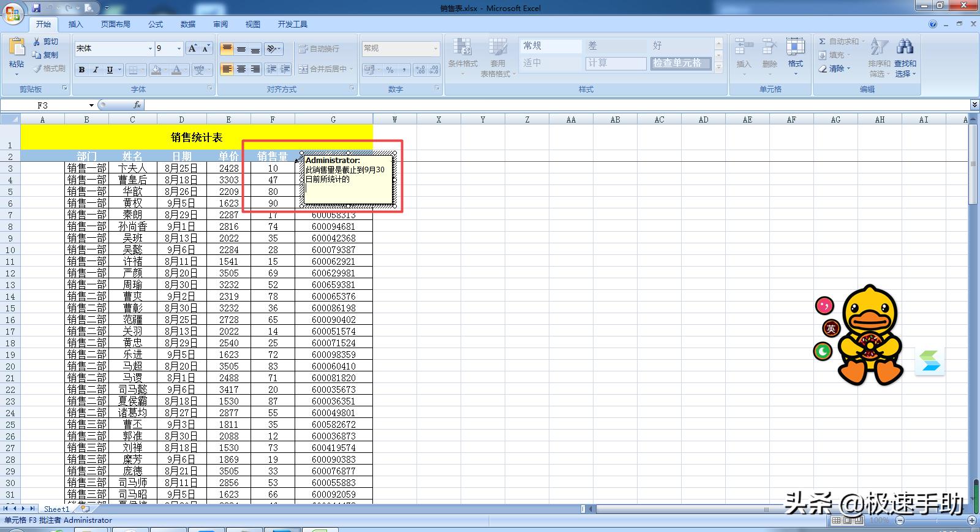This screenshot has height=532, width=980.
Task: Select cell containing 卞夫人
Action: (132, 168)
